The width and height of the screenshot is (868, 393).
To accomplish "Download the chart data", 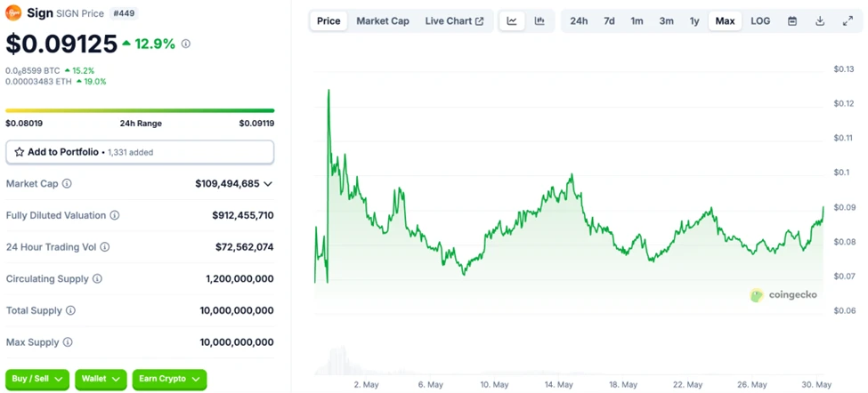I will 820,21.
